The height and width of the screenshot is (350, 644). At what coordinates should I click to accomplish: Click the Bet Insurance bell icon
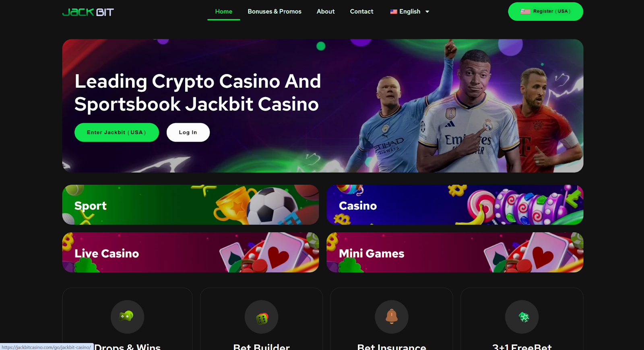[x=392, y=317]
